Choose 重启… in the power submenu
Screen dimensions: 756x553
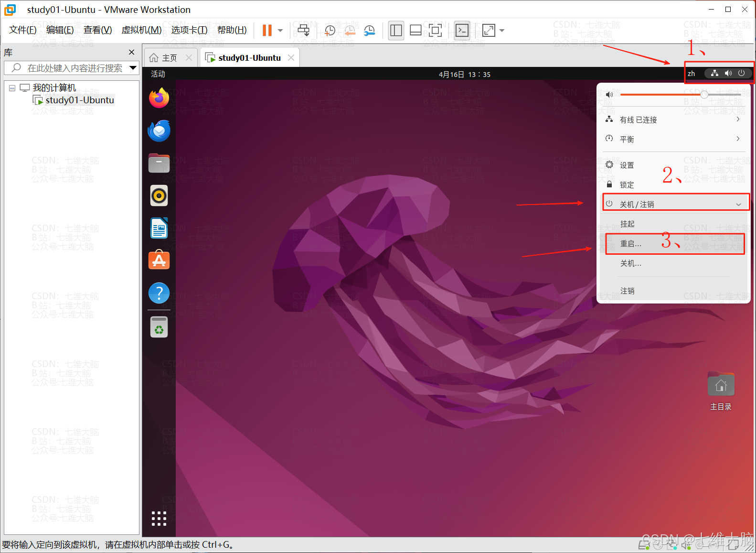pyautogui.click(x=673, y=243)
